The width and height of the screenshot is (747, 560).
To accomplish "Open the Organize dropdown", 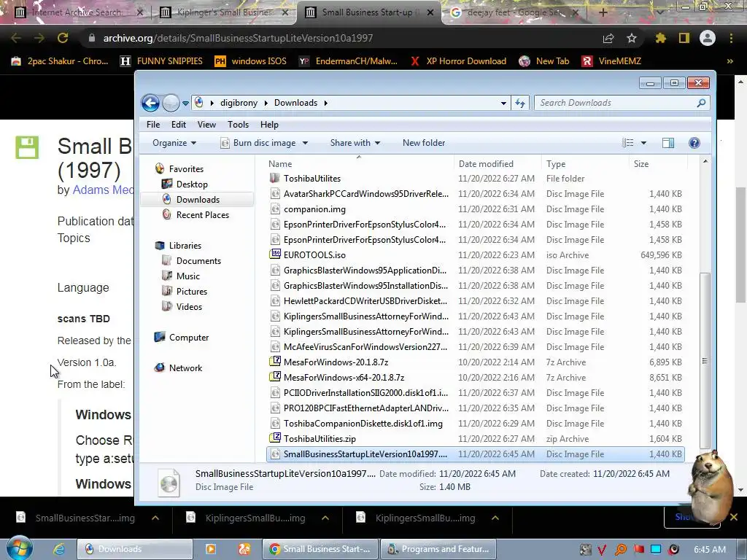I will 174,143.
